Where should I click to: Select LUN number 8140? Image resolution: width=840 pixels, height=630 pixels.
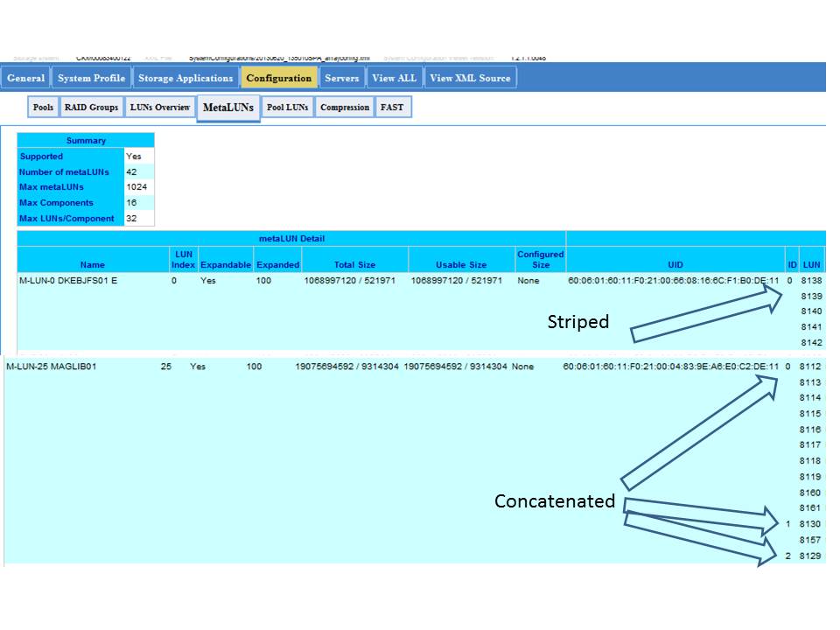tap(812, 311)
